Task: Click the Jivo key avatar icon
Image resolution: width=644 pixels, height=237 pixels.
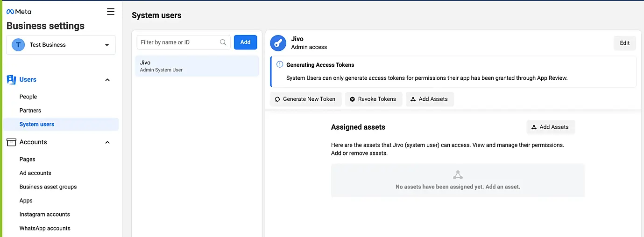Action: tap(278, 43)
